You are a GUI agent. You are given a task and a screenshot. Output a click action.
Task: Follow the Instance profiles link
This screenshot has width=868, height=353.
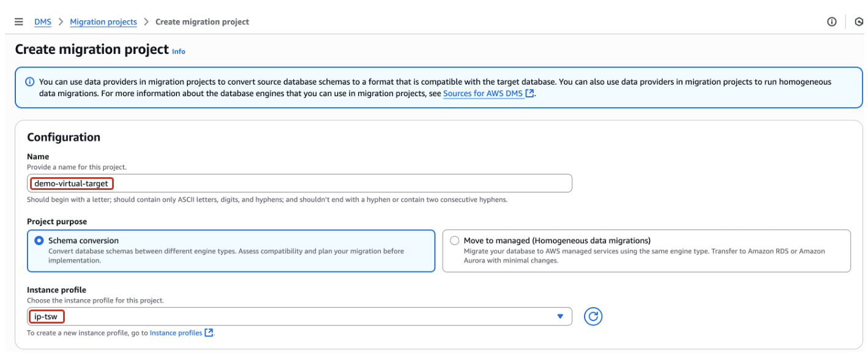(x=176, y=333)
